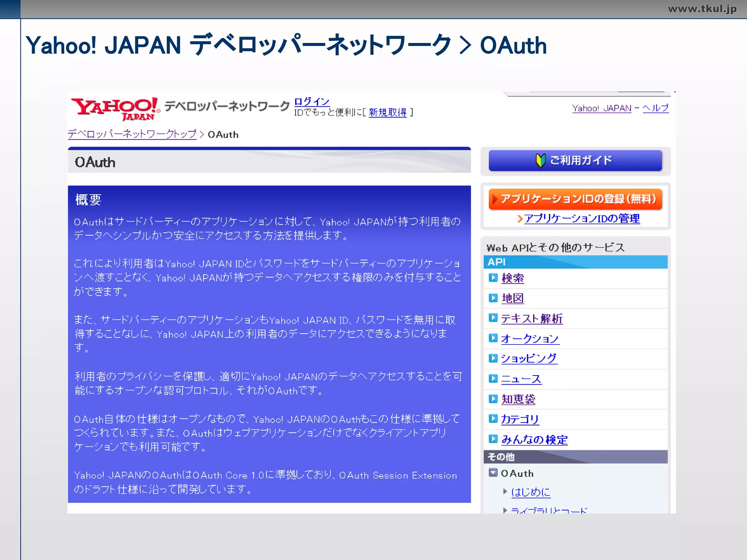Click the arrow icon beside テキスト解析
Viewport: 747px width, 560px height.
(x=493, y=318)
